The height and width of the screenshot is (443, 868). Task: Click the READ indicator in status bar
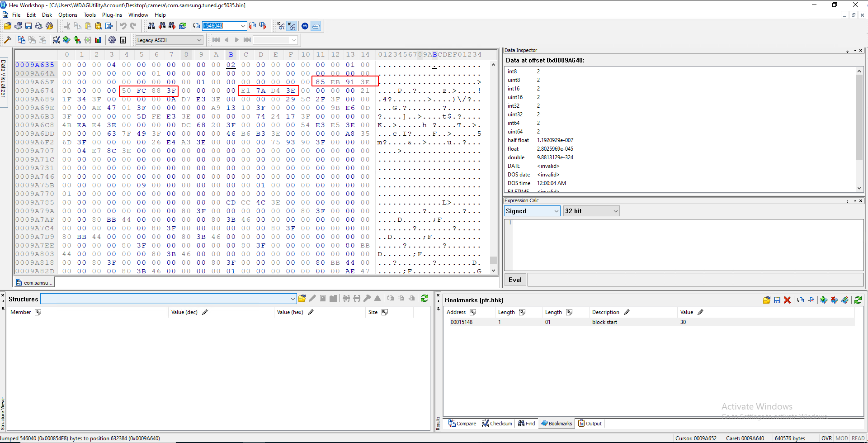[858, 438]
